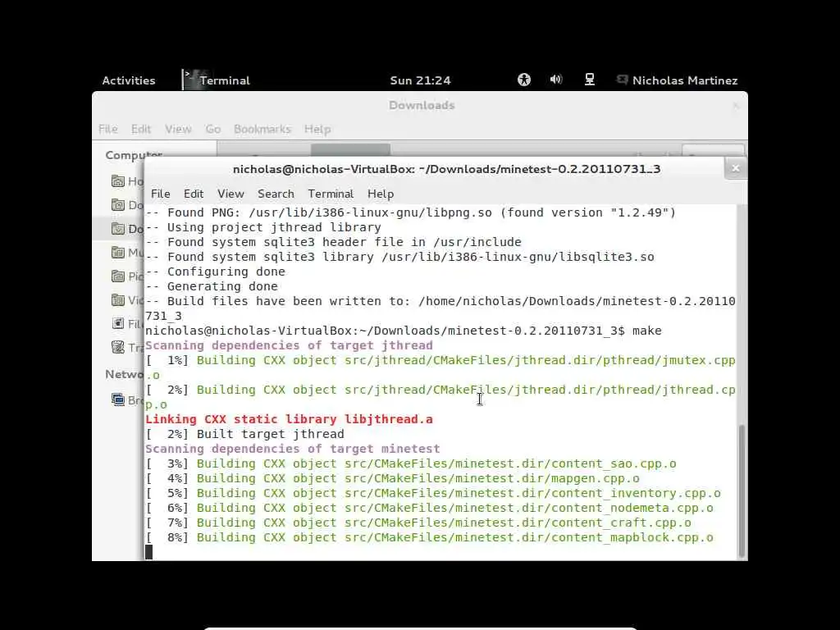Click the content_craft.cpp.o build line
Screen dimensions: 840x630
pyautogui.click(x=418, y=523)
